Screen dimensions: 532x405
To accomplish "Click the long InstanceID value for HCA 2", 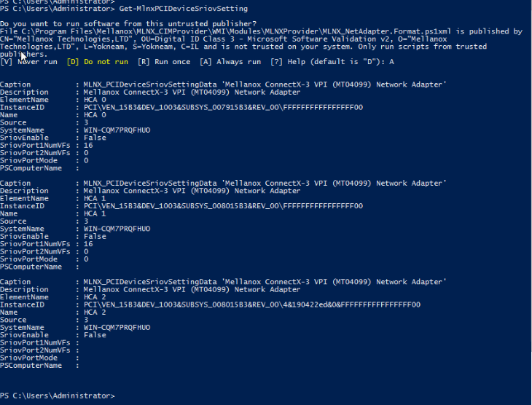I will [x=252, y=304].
